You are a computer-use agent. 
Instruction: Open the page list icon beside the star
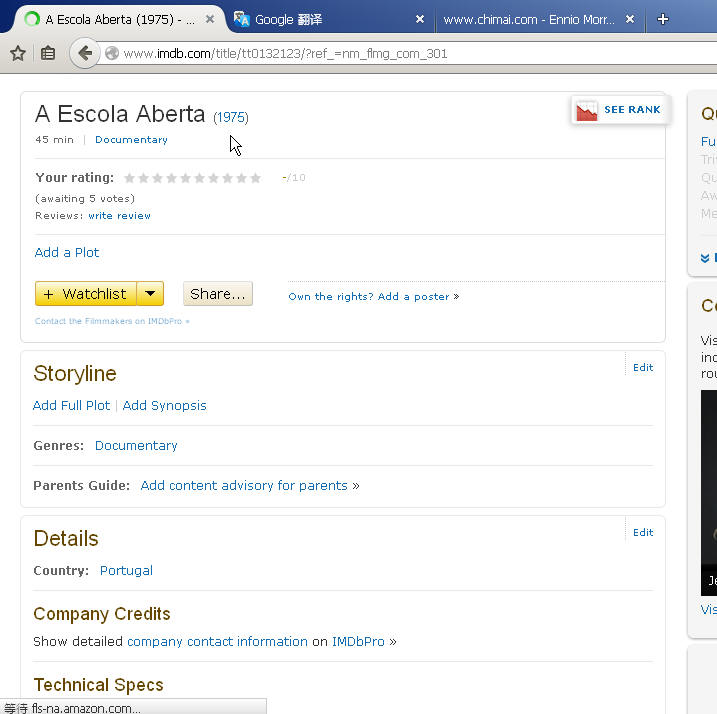point(48,54)
